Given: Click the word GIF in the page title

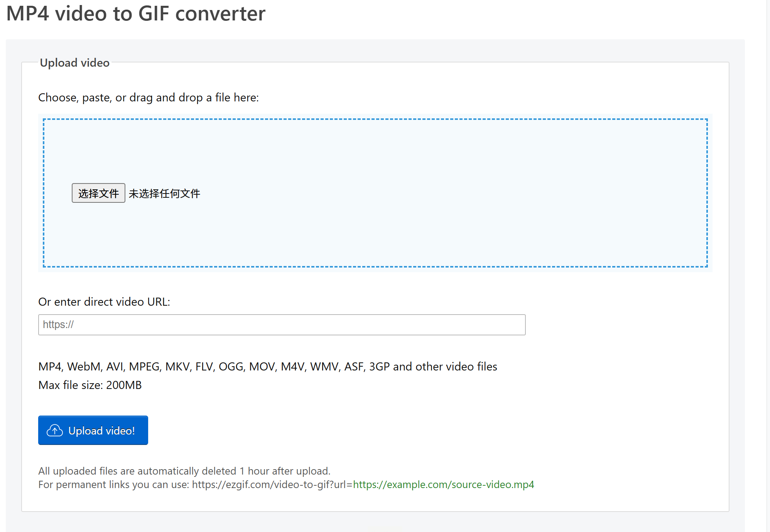Looking at the screenshot, I should pos(153,13).
